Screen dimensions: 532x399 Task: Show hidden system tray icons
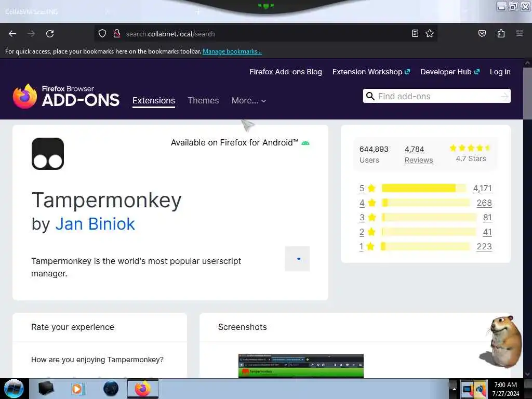coord(454,389)
